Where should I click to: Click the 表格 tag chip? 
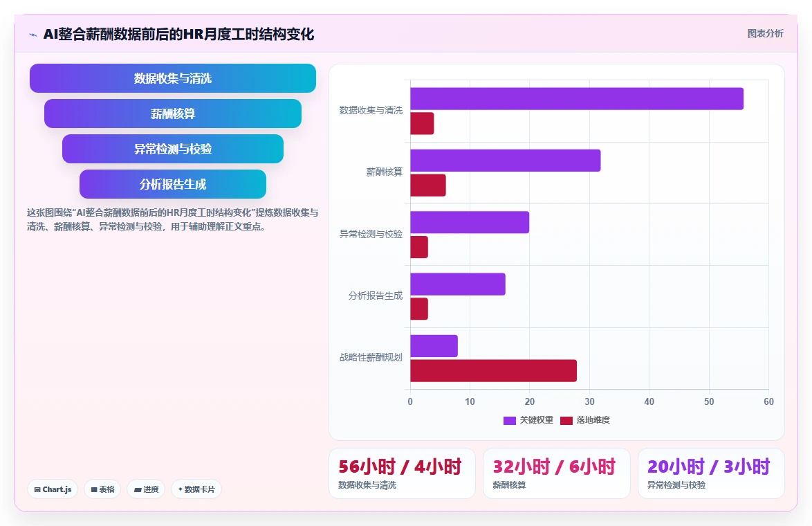(x=102, y=489)
